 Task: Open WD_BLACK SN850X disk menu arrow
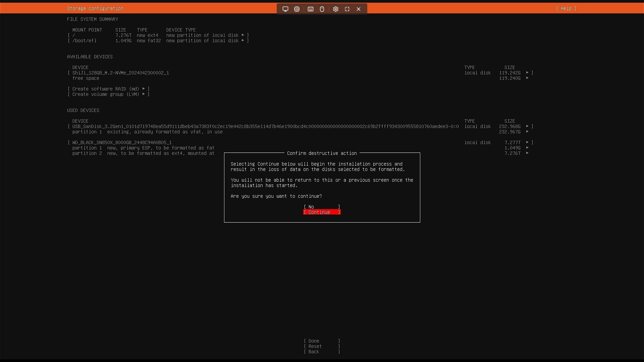click(527, 142)
